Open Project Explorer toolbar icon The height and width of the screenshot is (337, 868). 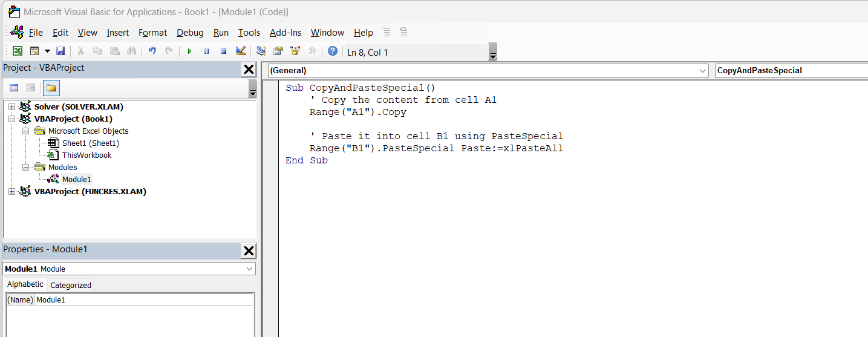(x=261, y=51)
